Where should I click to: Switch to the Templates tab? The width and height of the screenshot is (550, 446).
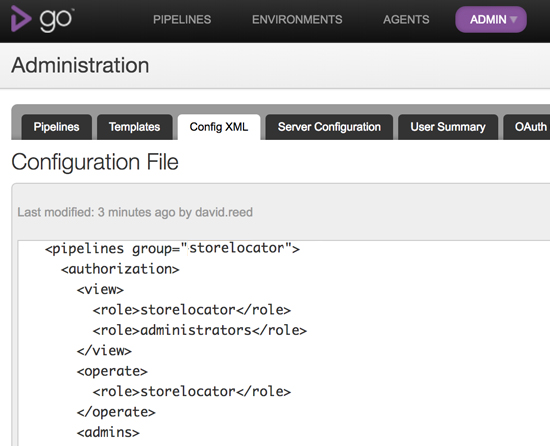135,127
